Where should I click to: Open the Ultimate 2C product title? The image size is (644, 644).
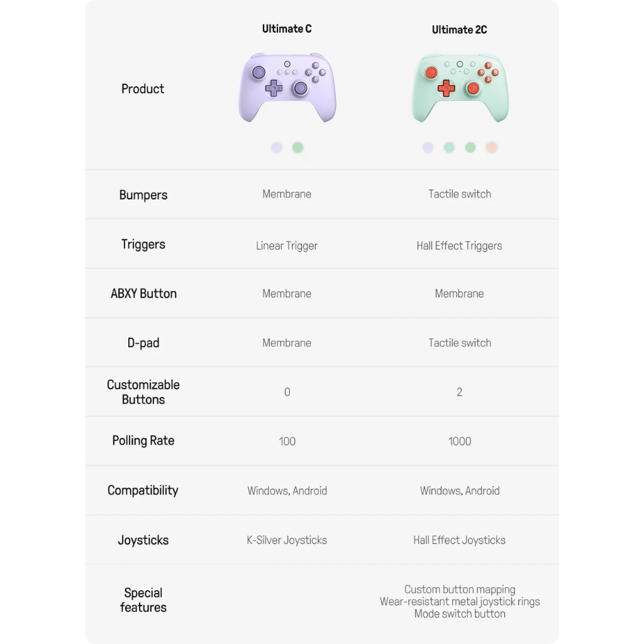coord(459,30)
